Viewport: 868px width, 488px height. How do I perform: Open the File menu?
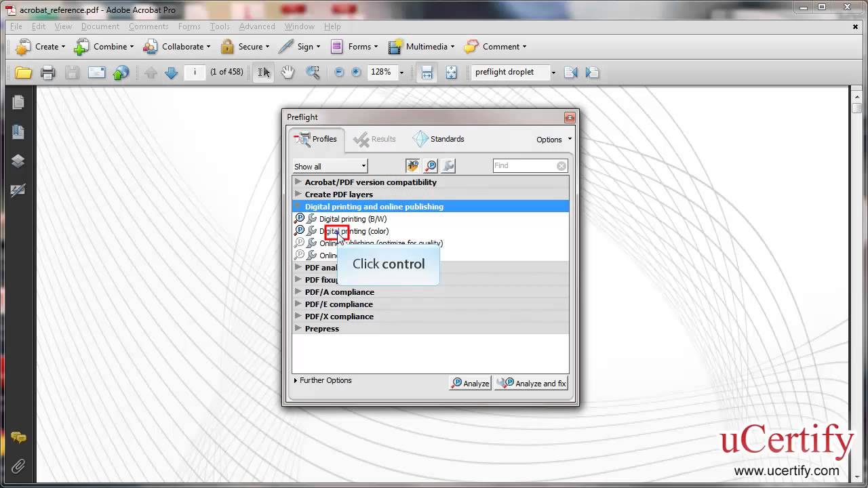(x=16, y=26)
